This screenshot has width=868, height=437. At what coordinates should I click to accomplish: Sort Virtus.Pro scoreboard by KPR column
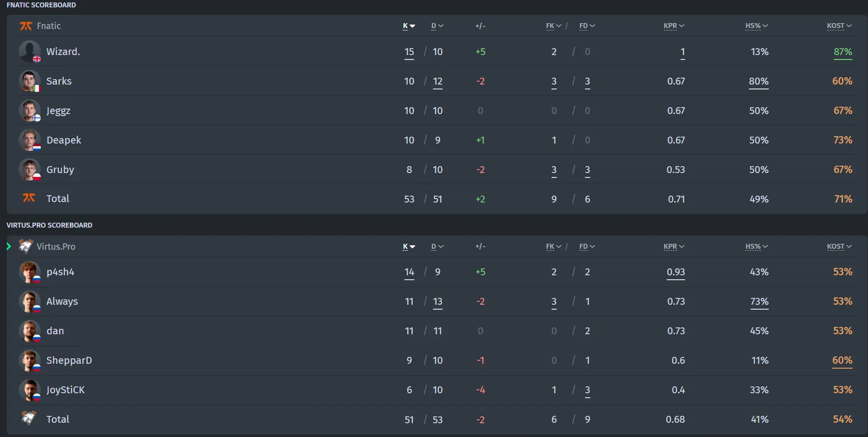[673, 247]
